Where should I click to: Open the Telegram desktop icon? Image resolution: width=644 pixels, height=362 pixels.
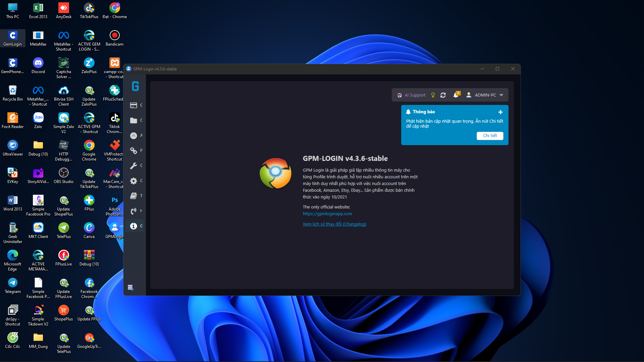tap(13, 286)
